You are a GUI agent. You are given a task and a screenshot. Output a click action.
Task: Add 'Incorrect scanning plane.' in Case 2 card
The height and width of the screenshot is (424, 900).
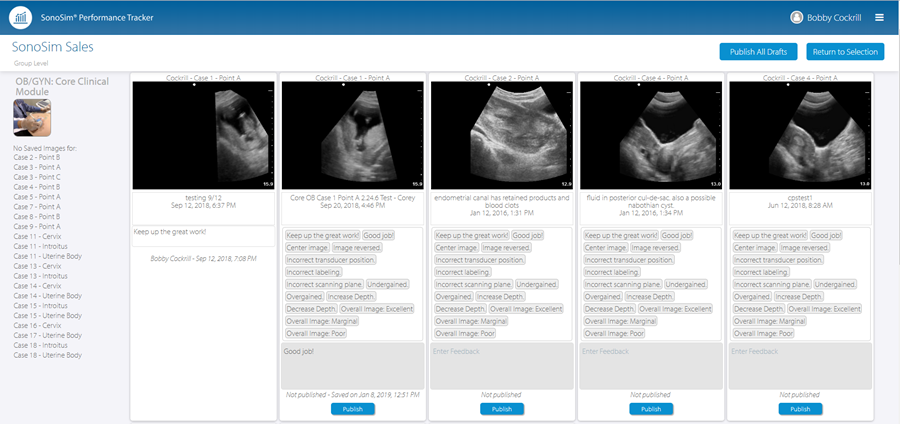pos(473,285)
